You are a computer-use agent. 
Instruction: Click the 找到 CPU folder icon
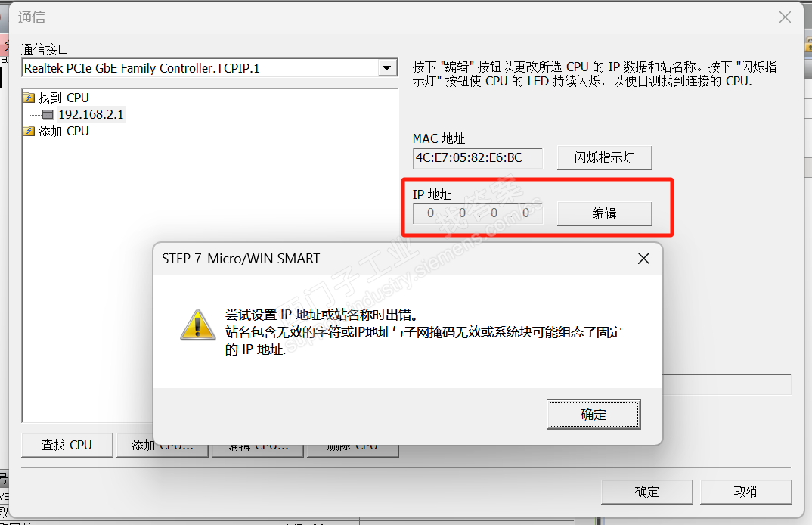coord(29,98)
